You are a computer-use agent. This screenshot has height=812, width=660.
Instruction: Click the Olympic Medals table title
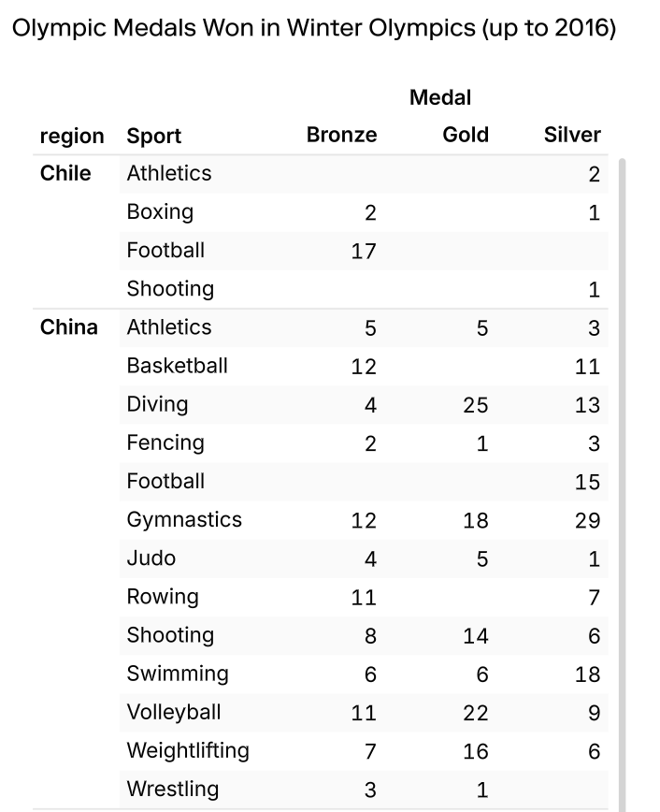tap(313, 28)
